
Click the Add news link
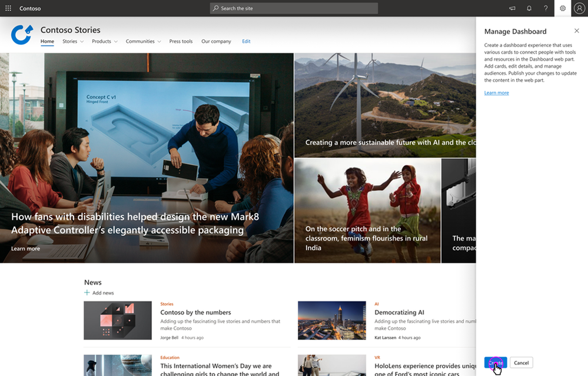coord(103,293)
